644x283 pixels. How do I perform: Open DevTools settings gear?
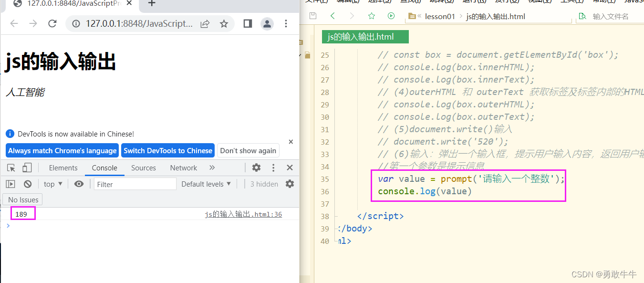pyautogui.click(x=257, y=168)
